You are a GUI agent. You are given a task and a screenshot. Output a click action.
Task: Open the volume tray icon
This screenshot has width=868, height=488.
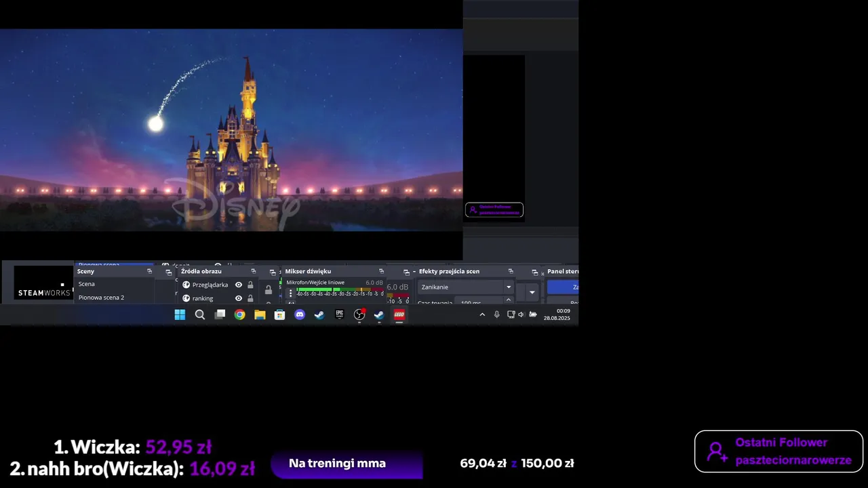[x=521, y=314]
